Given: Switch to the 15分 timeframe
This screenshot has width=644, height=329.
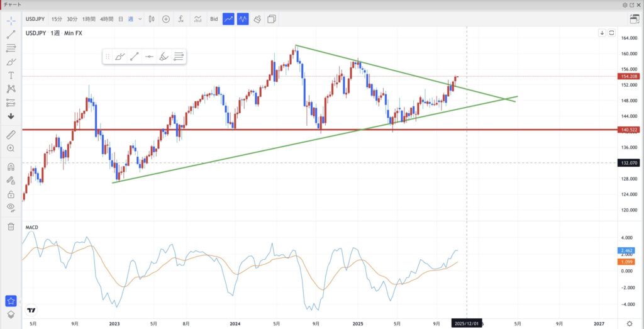Looking at the screenshot, I should (x=58, y=19).
